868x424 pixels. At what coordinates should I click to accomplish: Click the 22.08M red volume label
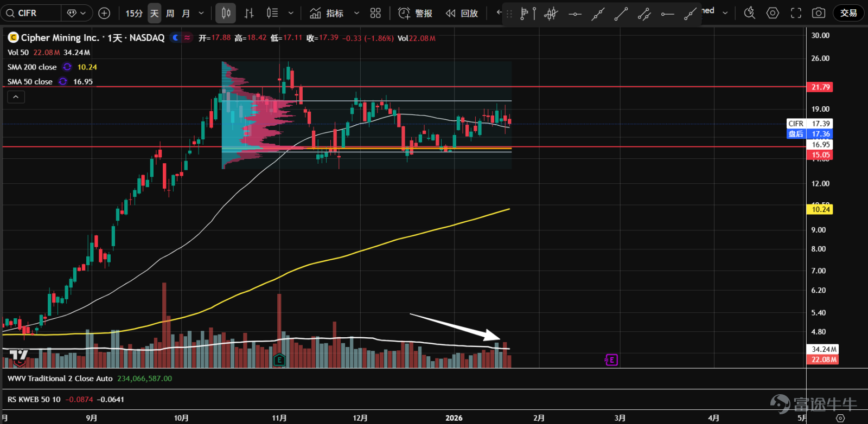pos(823,359)
